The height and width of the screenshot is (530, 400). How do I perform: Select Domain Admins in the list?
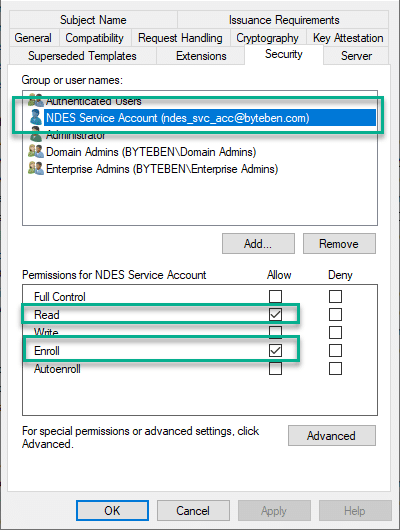pyautogui.click(x=151, y=152)
